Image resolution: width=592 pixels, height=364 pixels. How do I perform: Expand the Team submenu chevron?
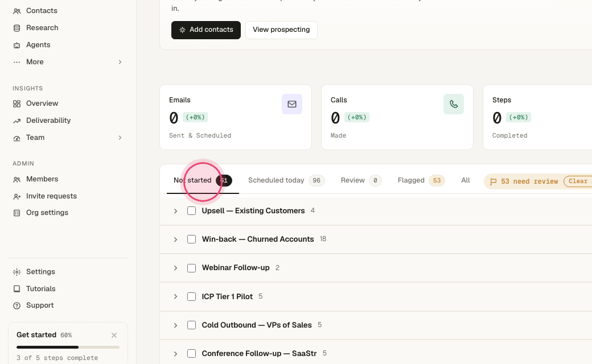(x=120, y=138)
